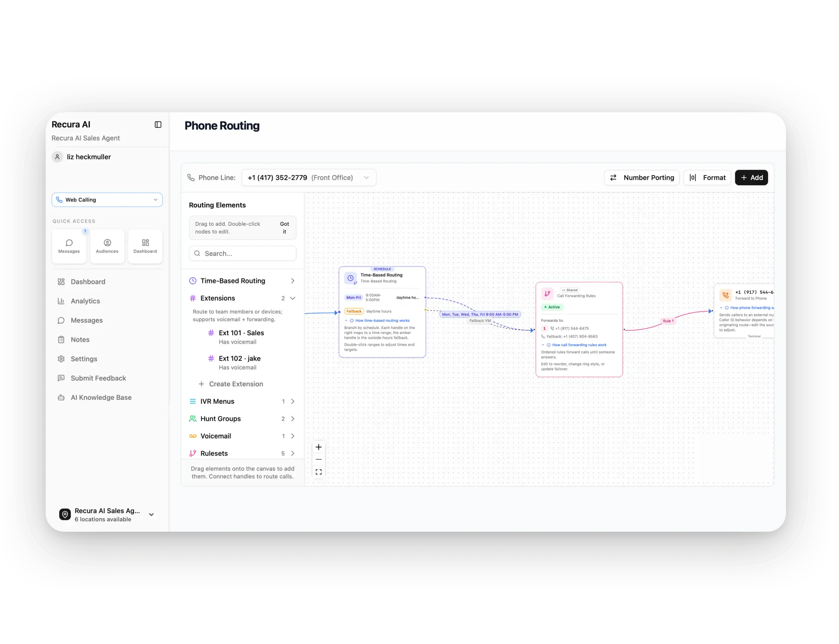Click the IVR Menus list icon
Viewport: 839px width, 644px height.
tap(192, 401)
